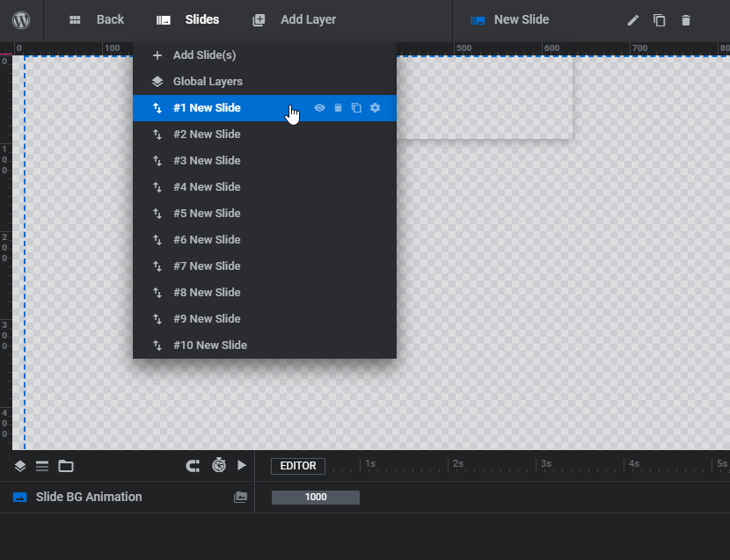Go Back to the module overview

click(110, 19)
